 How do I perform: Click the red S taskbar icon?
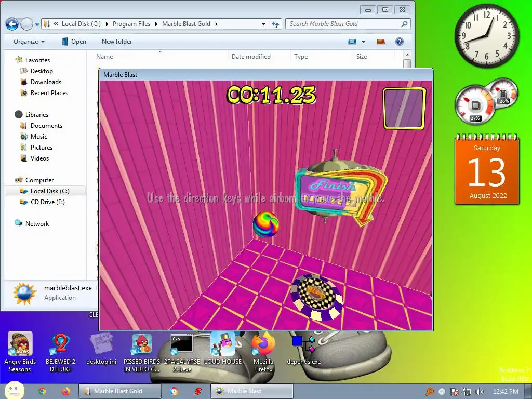click(x=198, y=391)
